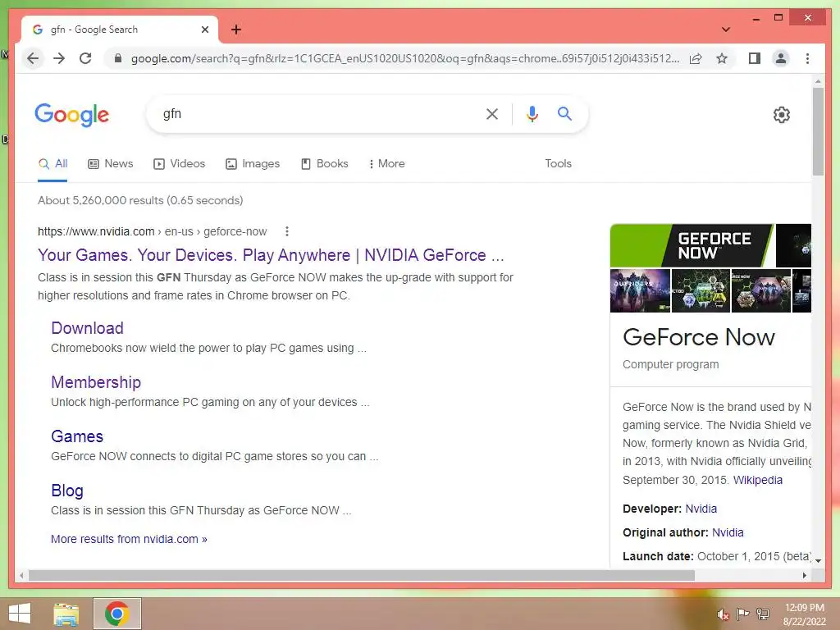Select the All search tab
840x630 pixels.
[x=53, y=163]
